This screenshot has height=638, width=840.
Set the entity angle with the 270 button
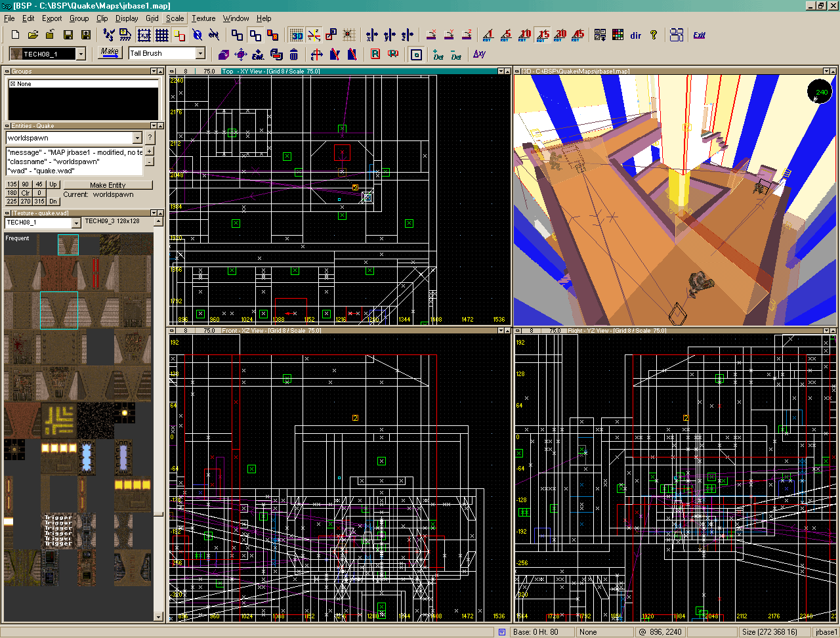click(x=26, y=202)
